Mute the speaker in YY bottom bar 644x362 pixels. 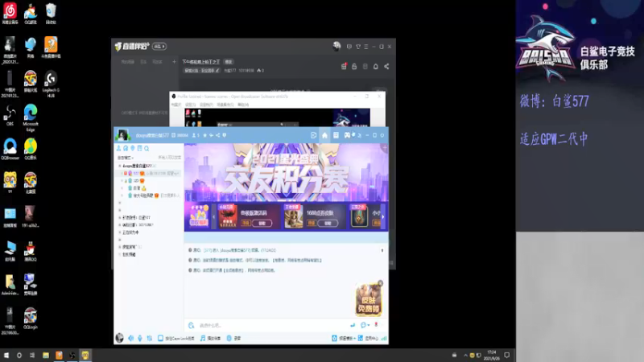click(x=131, y=338)
